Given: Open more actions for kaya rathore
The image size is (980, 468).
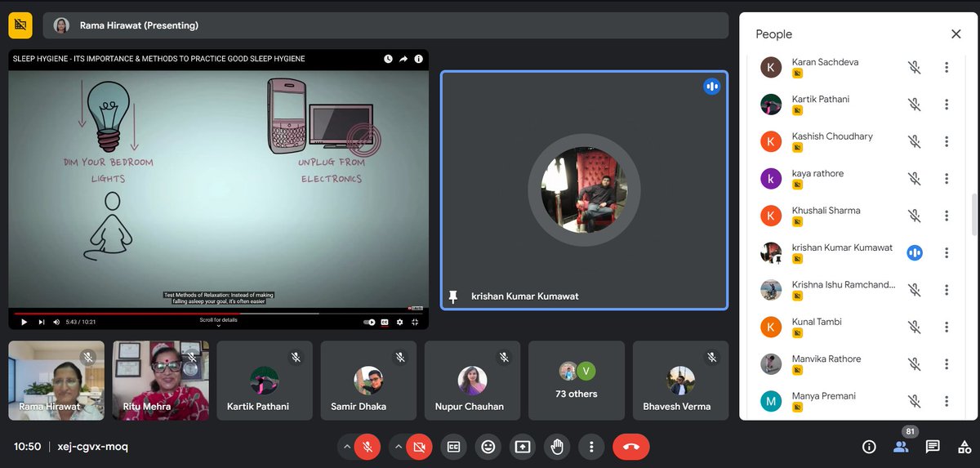Looking at the screenshot, I should tap(947, 179).
